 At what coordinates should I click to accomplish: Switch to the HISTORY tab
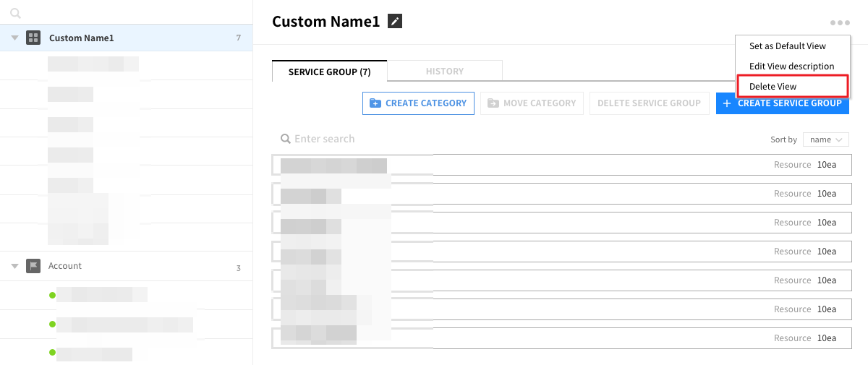(444, 71)
